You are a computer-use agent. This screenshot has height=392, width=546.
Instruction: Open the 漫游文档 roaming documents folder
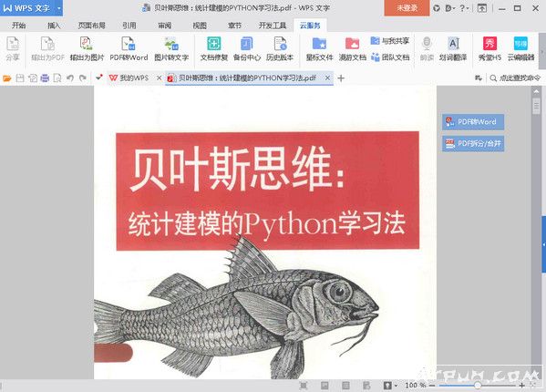(x=353, y=48)
